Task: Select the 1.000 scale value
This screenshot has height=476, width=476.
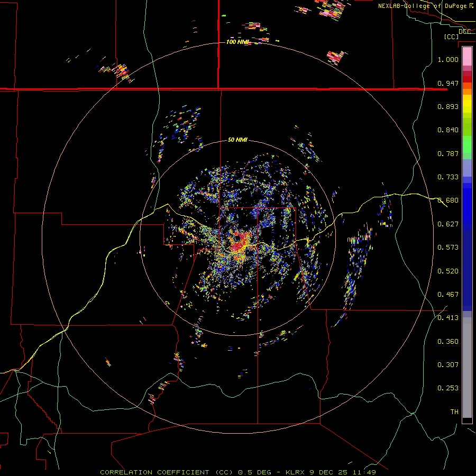Action: 448,59
